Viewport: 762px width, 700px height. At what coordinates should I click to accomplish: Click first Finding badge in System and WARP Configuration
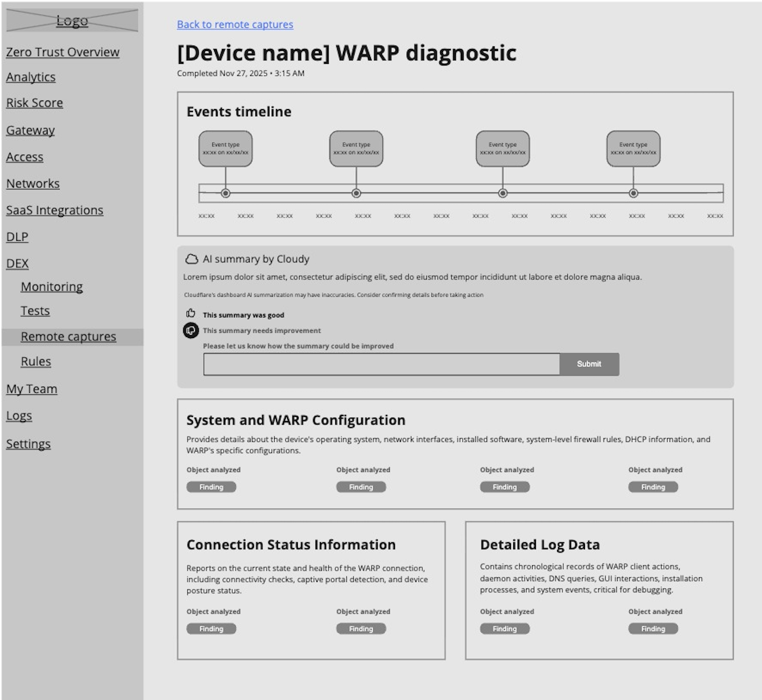click(x=211, y=487)
